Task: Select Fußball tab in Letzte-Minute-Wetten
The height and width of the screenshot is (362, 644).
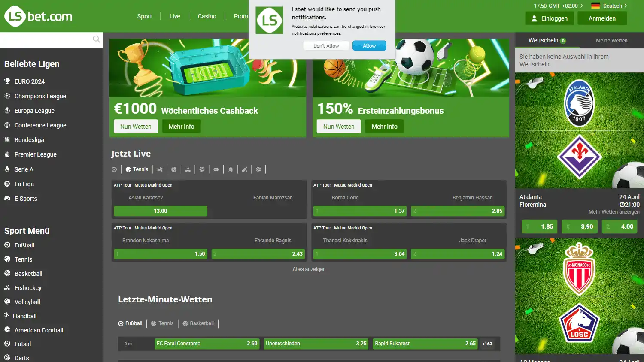Action: (x=130, y=323)
